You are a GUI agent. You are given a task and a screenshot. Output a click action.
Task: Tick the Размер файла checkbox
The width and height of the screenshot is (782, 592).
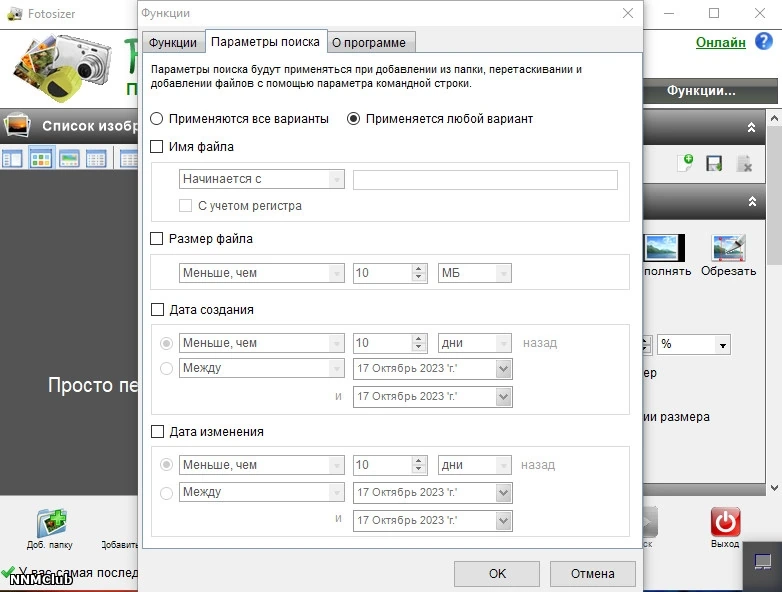[x=157, y=238]
